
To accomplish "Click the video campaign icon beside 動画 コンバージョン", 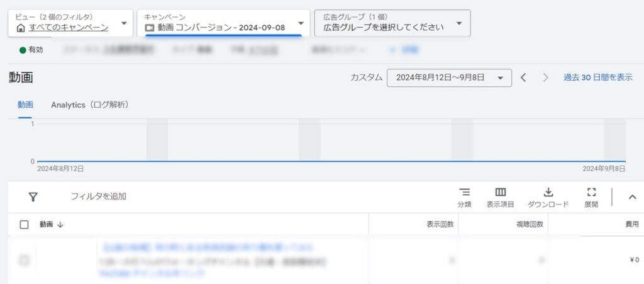I will 150,28.
